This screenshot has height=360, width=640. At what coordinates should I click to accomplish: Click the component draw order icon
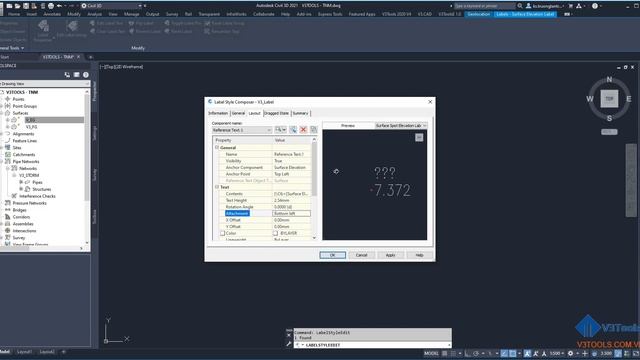click(313, 130)
